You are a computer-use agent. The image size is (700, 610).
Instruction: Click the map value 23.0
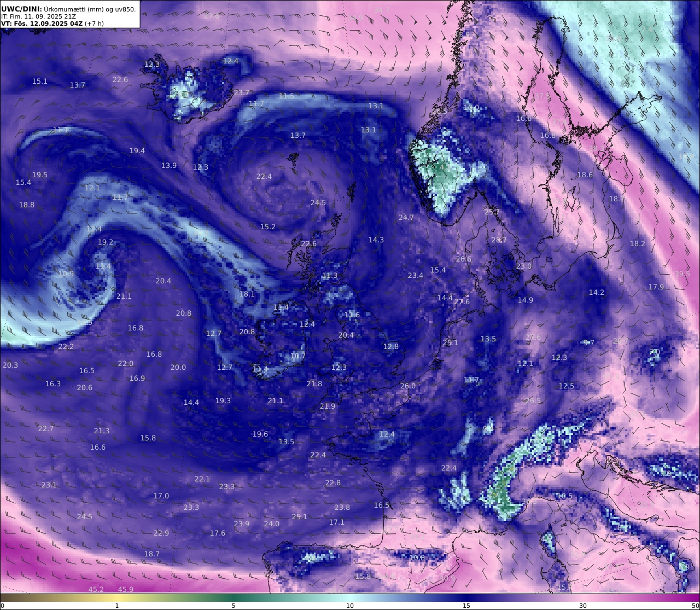point(524,266)
